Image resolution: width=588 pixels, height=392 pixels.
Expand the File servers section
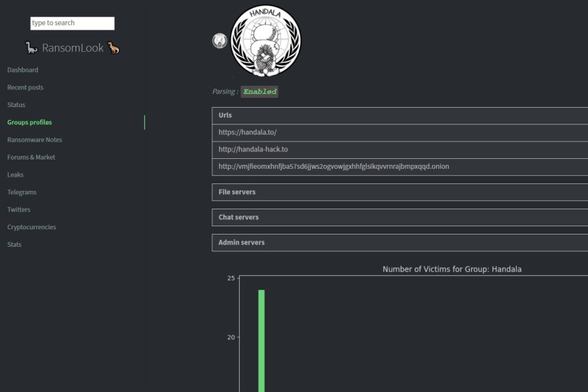(399, 192)
